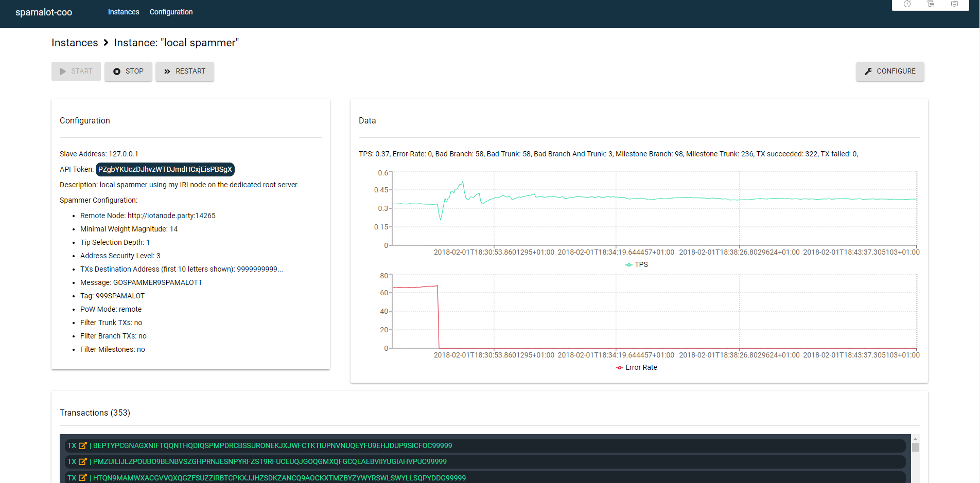Click the Transactions (353) heading
This screenshot has width=980, height=483.
pyautogui.click(x=95, y=413)
